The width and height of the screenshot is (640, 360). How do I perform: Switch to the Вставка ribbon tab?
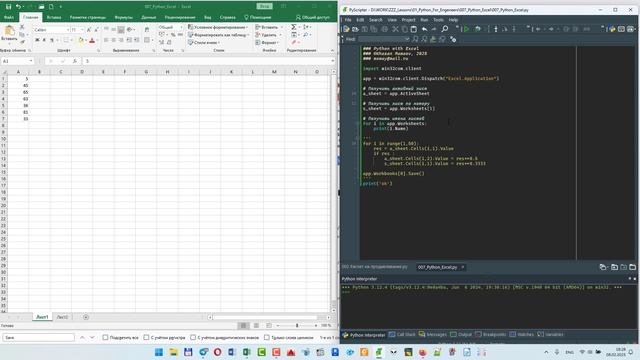pyautogui.click(x=54, y=17)
